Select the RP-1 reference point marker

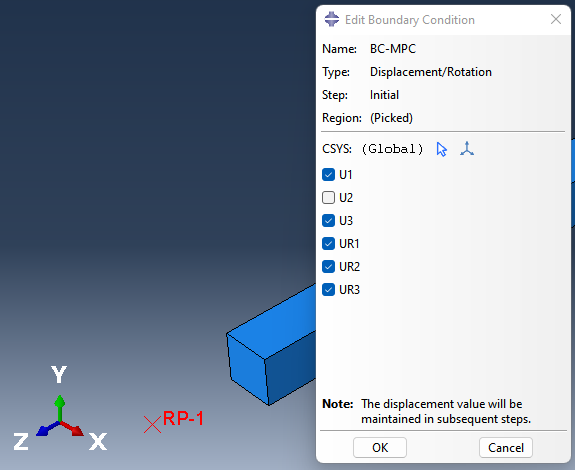tap(153, 425)
